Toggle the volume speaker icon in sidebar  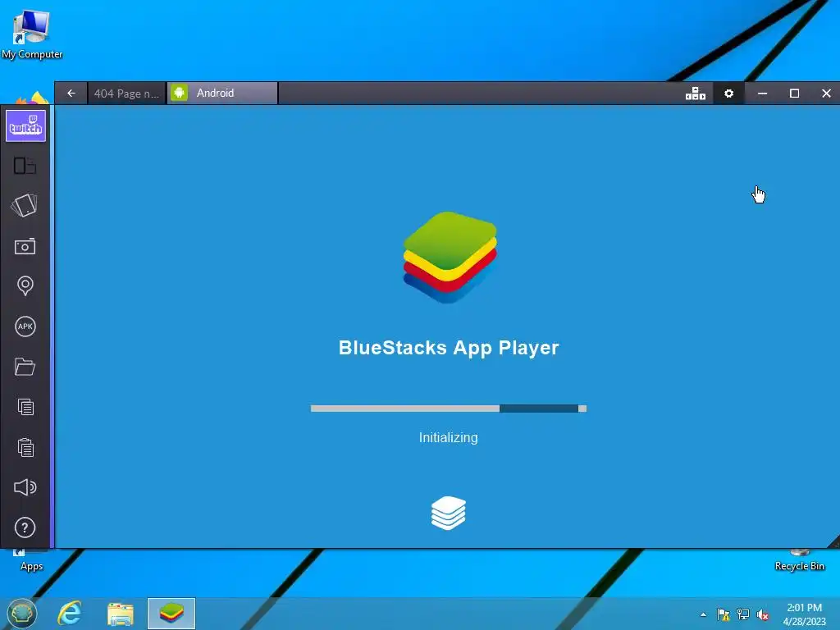click(25, 487)
